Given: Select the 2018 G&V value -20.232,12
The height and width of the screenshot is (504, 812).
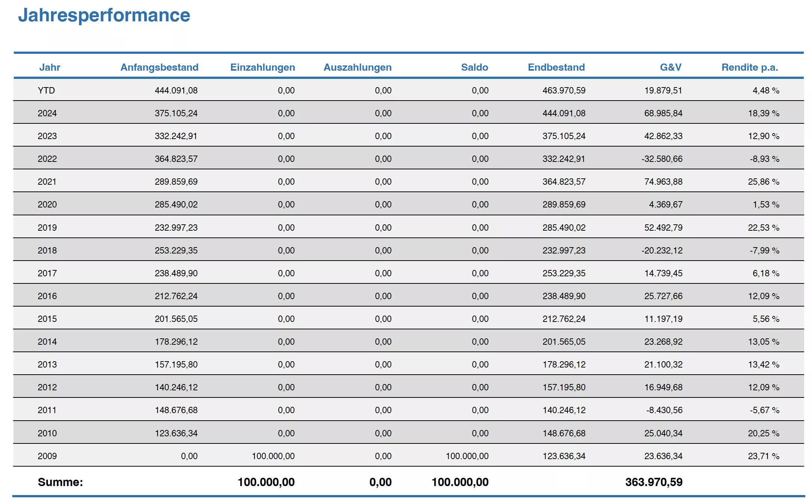Looking at the screenshot, I should (x=662, y=251).
